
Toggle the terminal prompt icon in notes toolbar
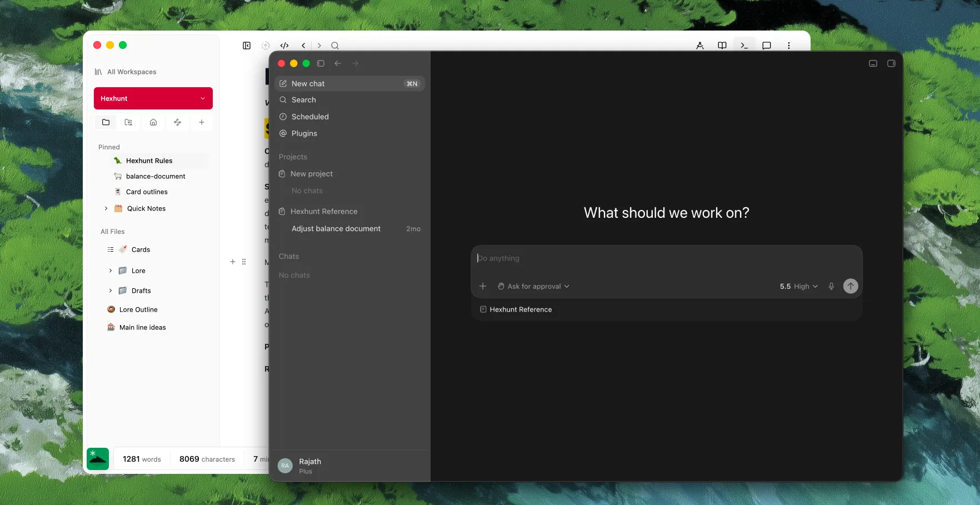(x=744, y=46)
